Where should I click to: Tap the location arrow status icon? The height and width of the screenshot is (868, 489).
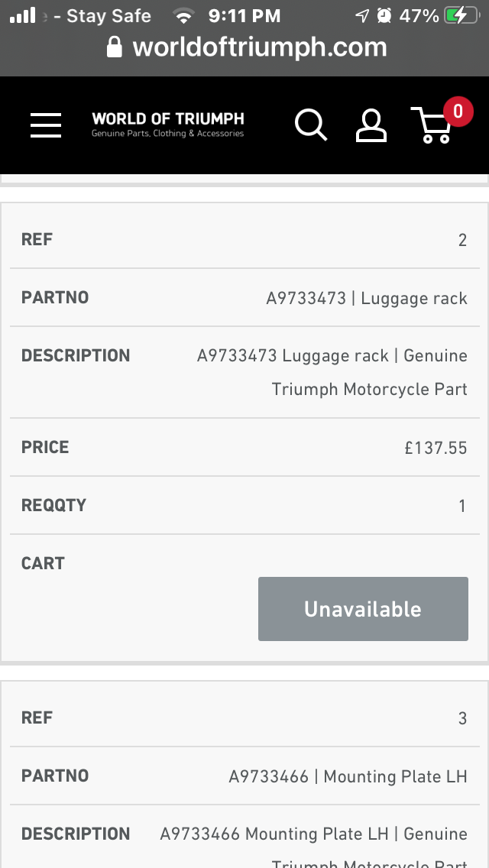pos(362,15)
